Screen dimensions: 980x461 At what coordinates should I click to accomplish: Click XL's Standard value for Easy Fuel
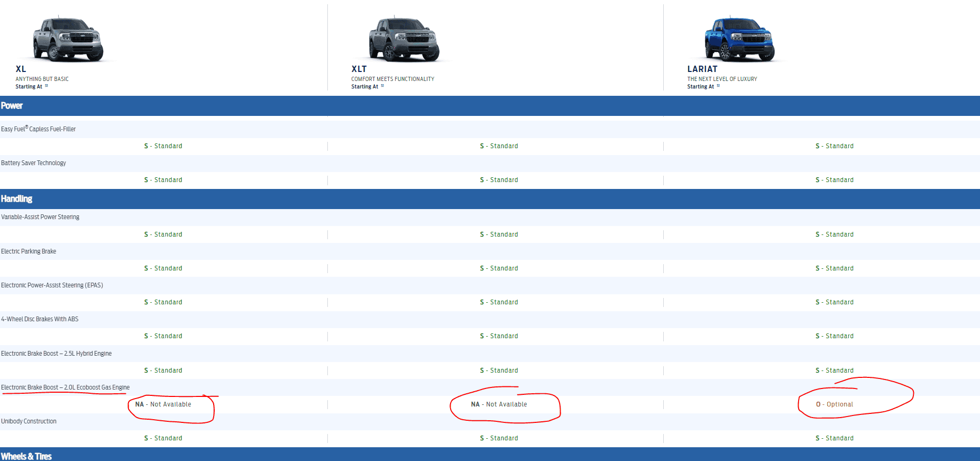tap(163, 146)
